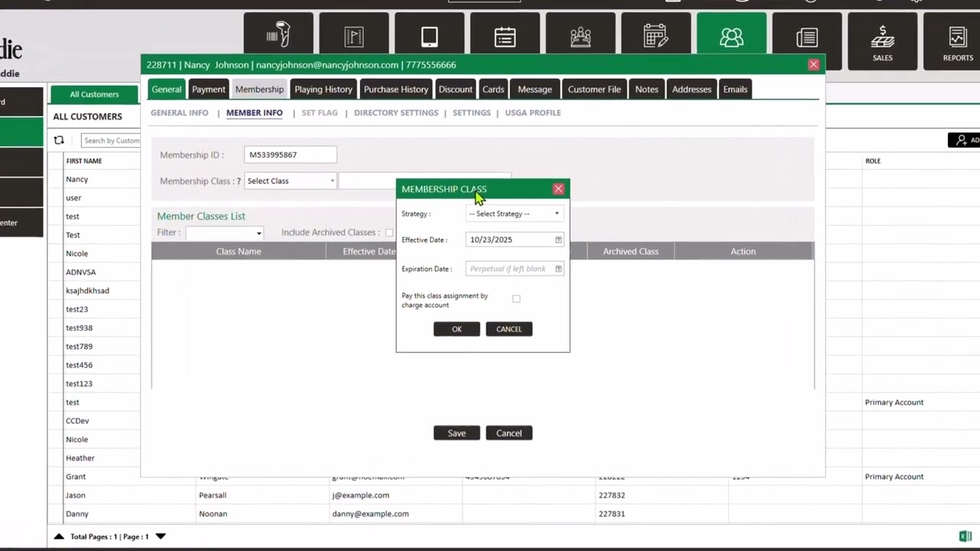Close the Membership Class dialog
This screenshot has width=980, height=551.
(558, 189)
